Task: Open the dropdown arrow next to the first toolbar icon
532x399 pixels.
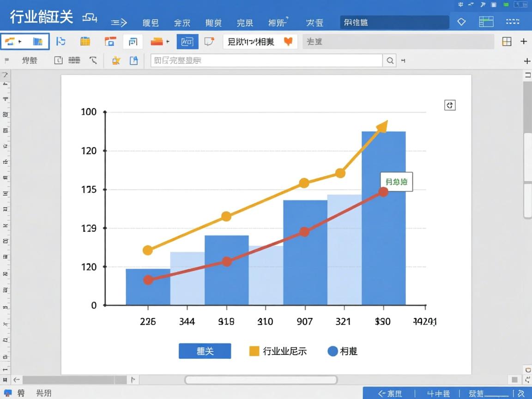Action: point(20,41)
